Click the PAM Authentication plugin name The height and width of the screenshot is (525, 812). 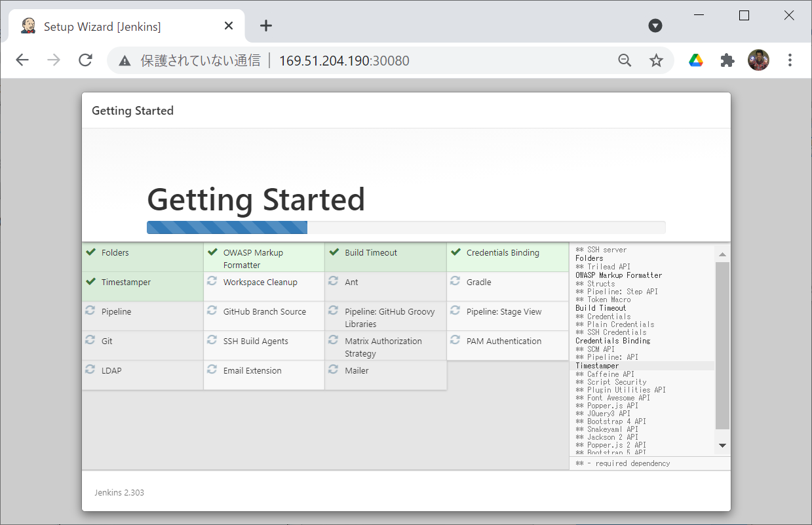point(504,341)
